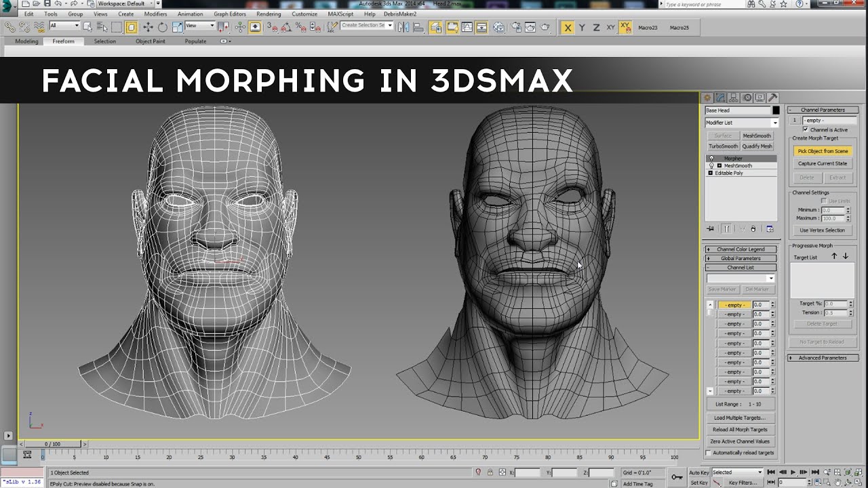
Task: Open the Material Editor teapot icon
Action: pos(499,28)
